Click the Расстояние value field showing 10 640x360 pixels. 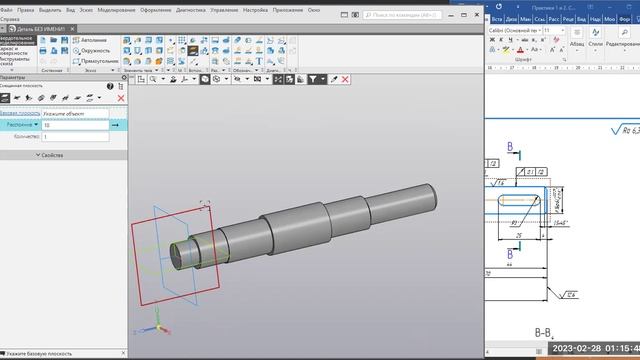tap(76, 125)
